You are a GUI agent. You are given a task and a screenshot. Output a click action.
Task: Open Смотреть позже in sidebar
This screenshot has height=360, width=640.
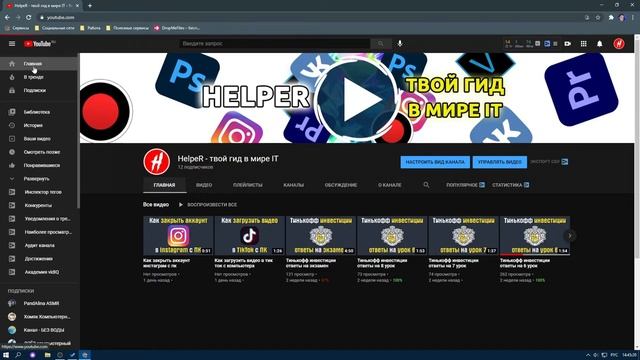point(39,152)
